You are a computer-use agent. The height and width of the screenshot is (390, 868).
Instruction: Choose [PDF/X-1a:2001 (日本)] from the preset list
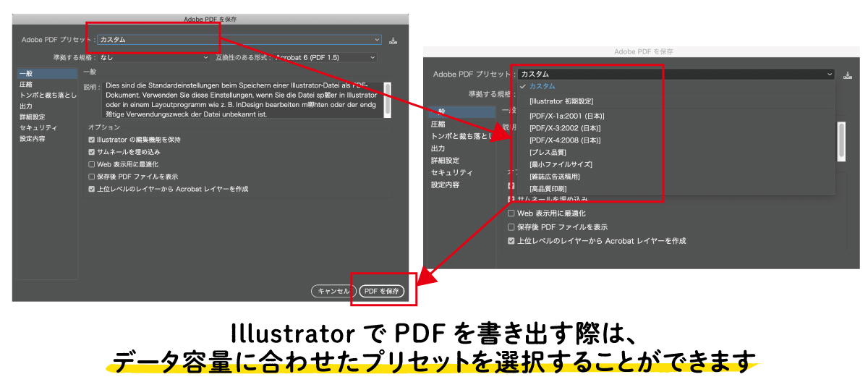[566, 116]
